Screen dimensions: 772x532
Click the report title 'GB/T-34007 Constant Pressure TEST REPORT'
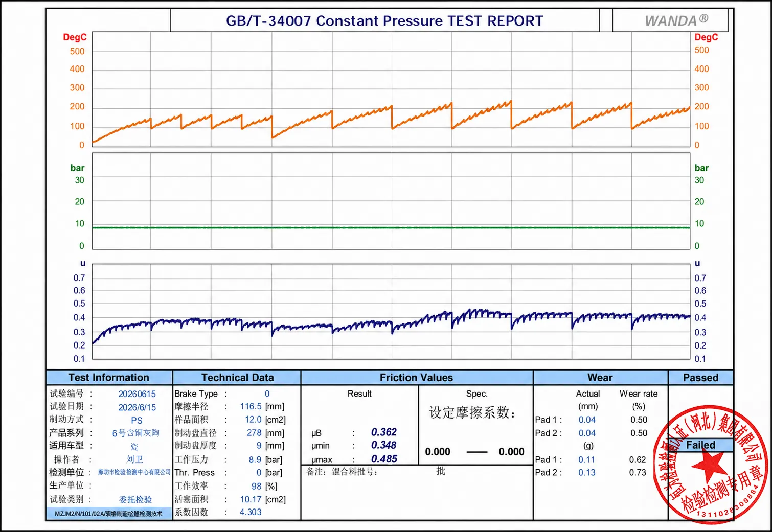point(384,21)
